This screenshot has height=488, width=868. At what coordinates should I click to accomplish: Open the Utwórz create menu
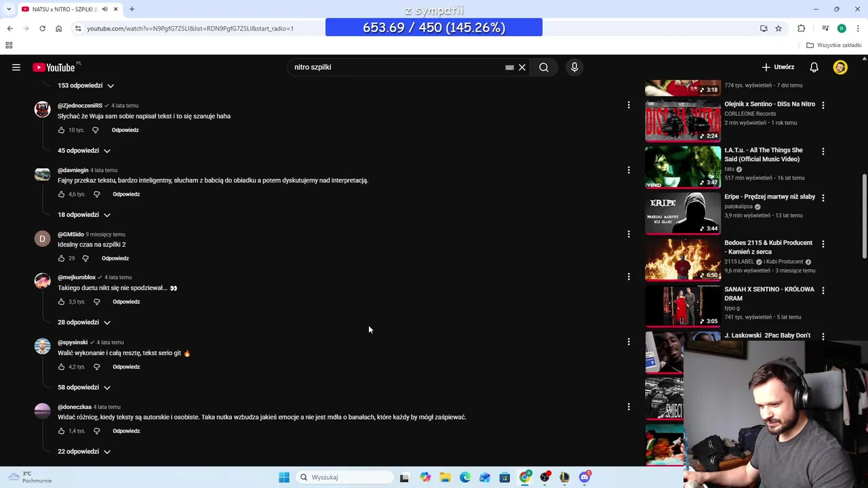click(x=778, y=67)
